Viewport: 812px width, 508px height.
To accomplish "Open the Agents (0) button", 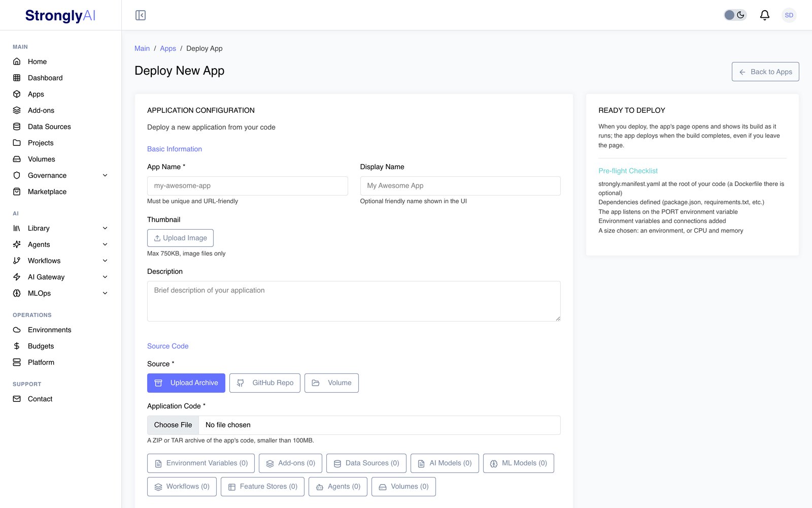I will 338,487.
